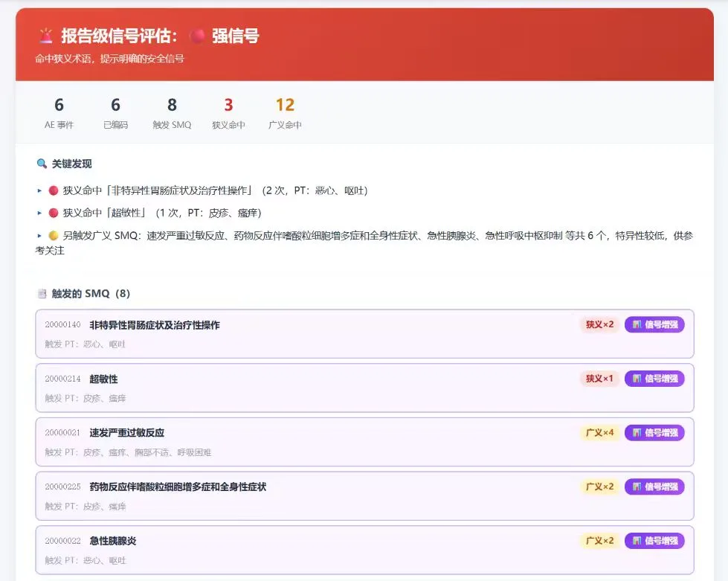
Task: Click 信号增强 button on 药物反应伴嗜酸粒细胞增多症 card
Action: click(654, 487)
